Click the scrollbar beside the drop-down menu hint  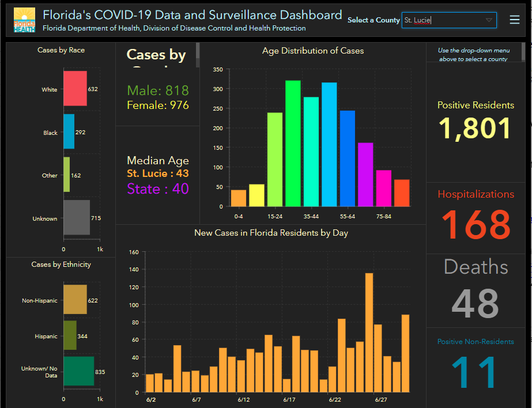pos(523,51)
